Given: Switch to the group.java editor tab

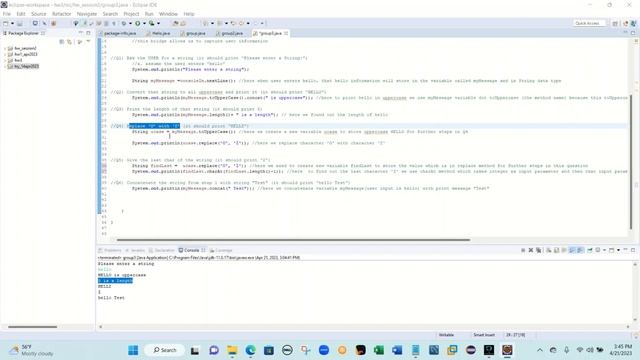Looking at the screenshot, I should click(193, 33).
